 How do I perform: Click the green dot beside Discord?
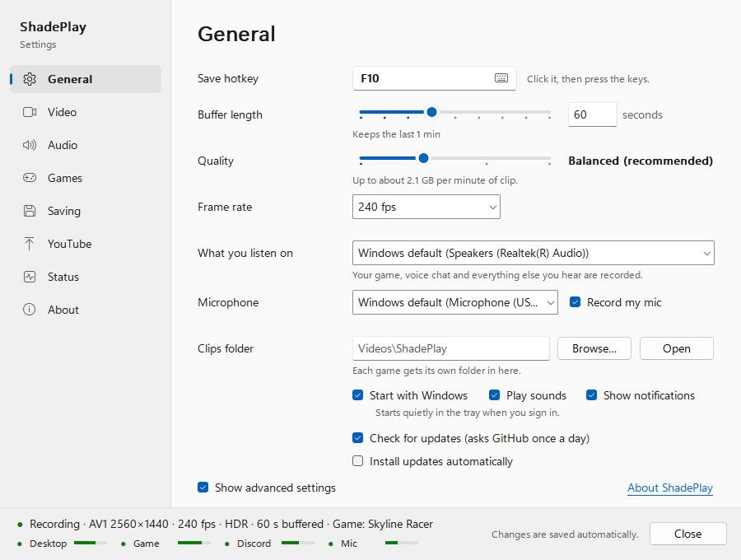(x=227, y=544)
